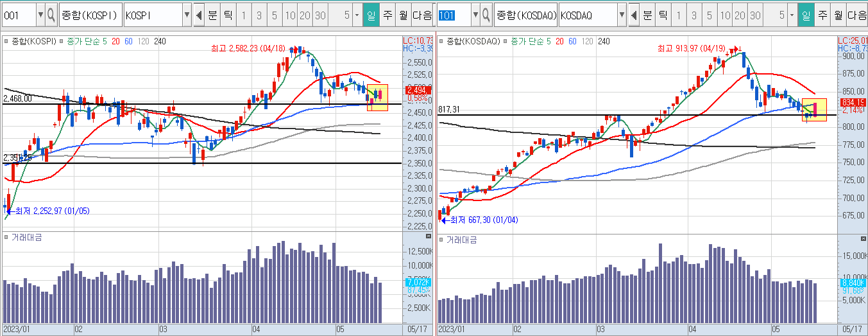The image size is (868, 336).
Task: Click the square marker beside KOSPI 거래대금 label
Action: click(x=6, y=238)
